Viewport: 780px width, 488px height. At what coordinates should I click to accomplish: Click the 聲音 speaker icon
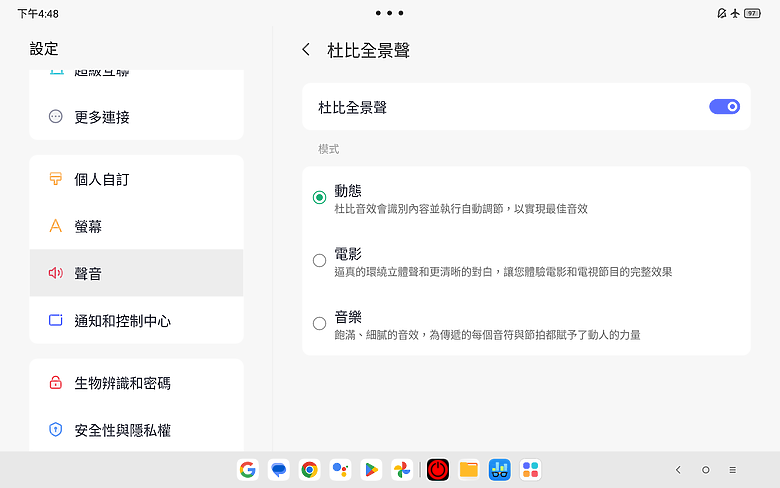pyautogui.click(x=56, y=273)
